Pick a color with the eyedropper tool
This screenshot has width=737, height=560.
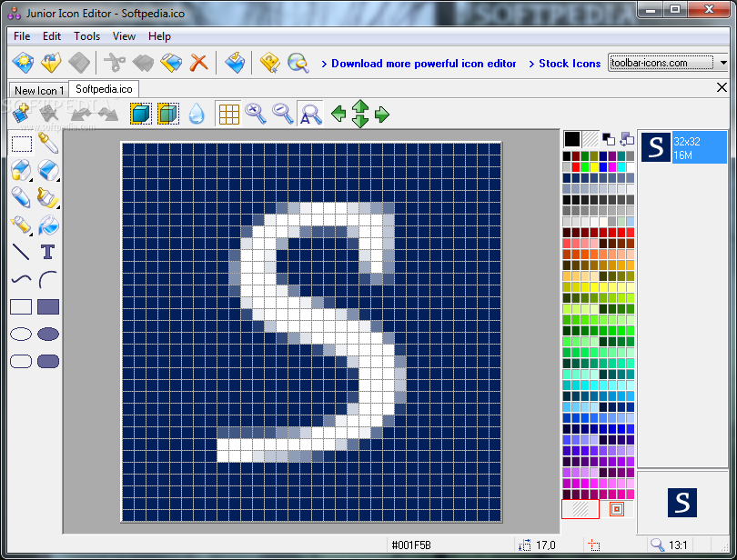47,144
